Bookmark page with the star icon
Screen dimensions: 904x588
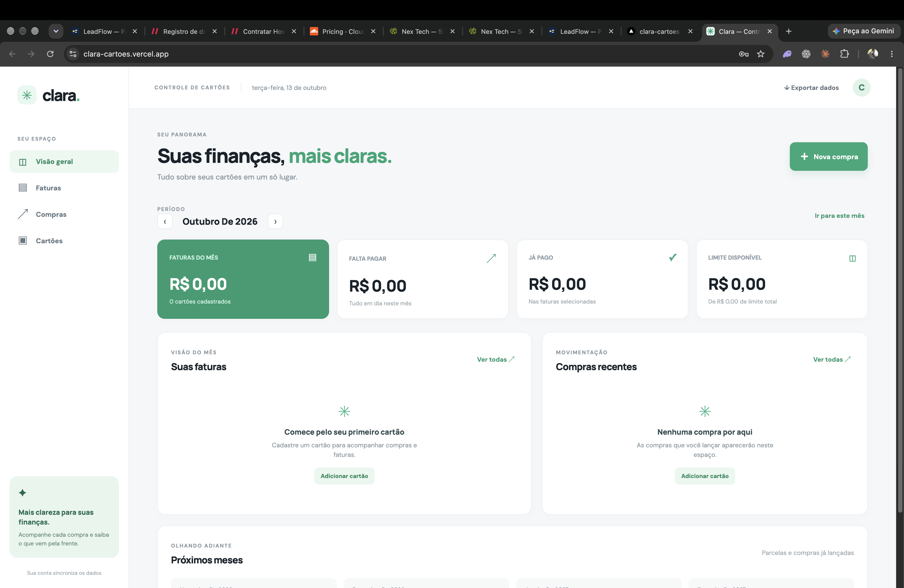(760, 54)
